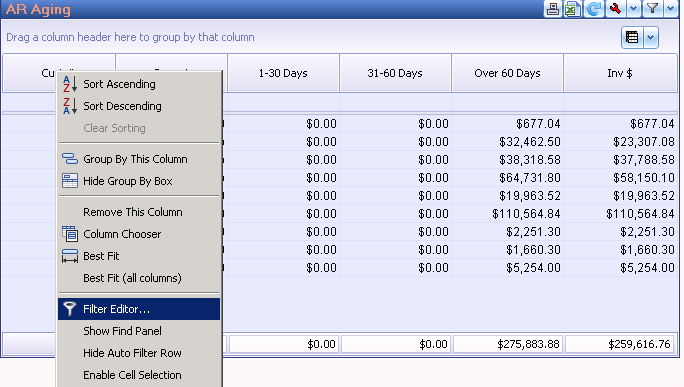
Task: Select the $64,731.80 cell
Action: tap(507, 178)
